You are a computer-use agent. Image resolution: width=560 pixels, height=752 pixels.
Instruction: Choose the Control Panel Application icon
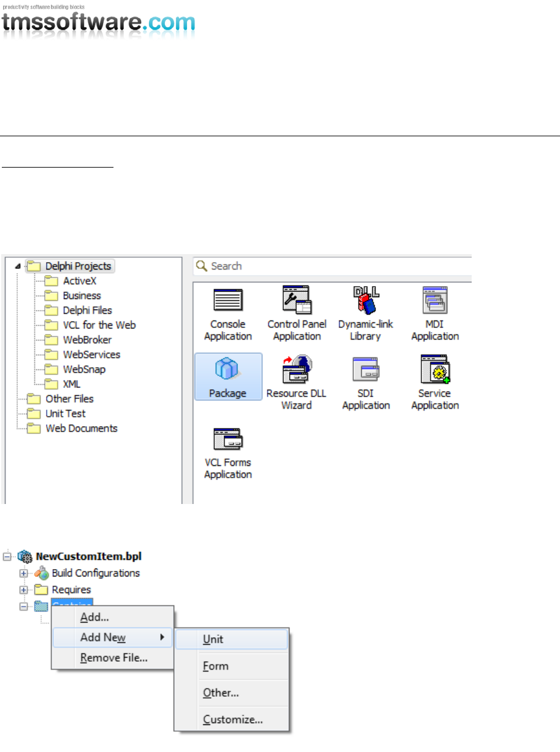coord(297,300)
